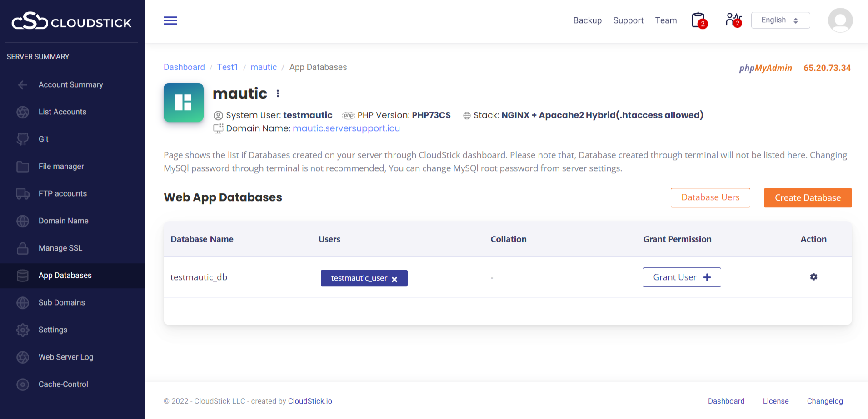The height and width of the screenshot is (419, 868).
Task: Click the Manage SSL lock icon
Action: coord(23,248)
